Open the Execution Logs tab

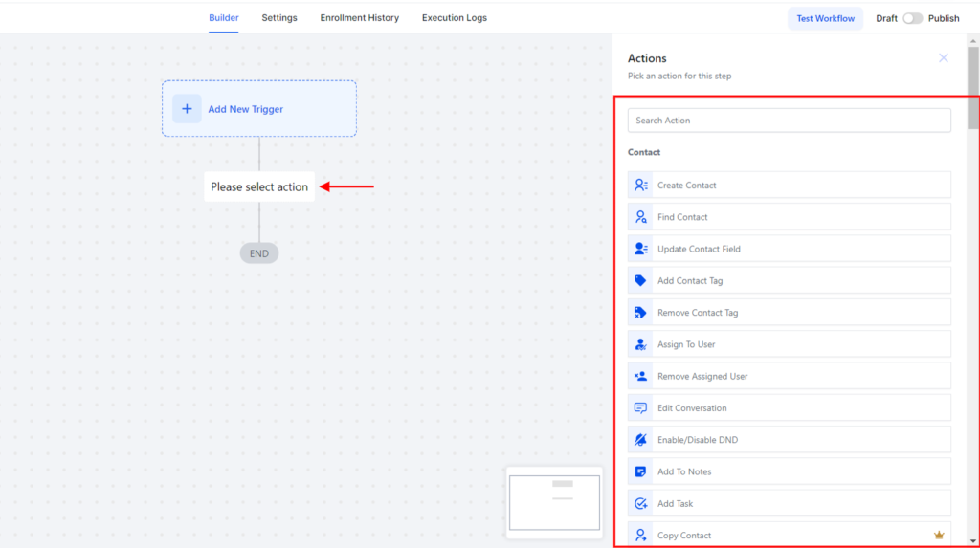pos(455,18)
